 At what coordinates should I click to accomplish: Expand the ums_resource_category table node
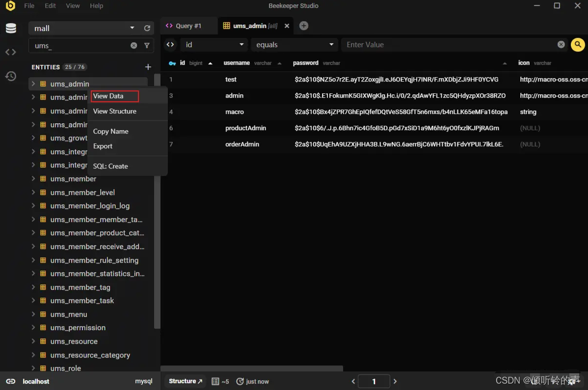33,355
